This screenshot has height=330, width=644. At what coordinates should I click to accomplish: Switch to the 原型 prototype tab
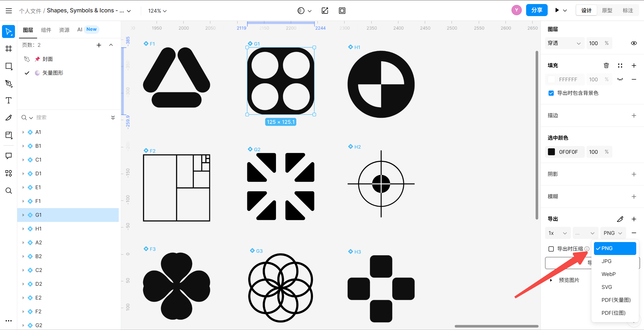pos(607,10)
